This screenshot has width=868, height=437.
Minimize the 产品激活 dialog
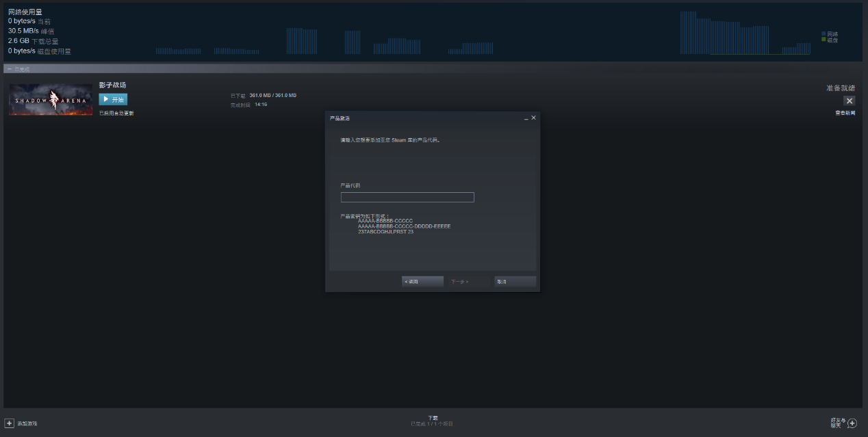click(x=526, y=118)
